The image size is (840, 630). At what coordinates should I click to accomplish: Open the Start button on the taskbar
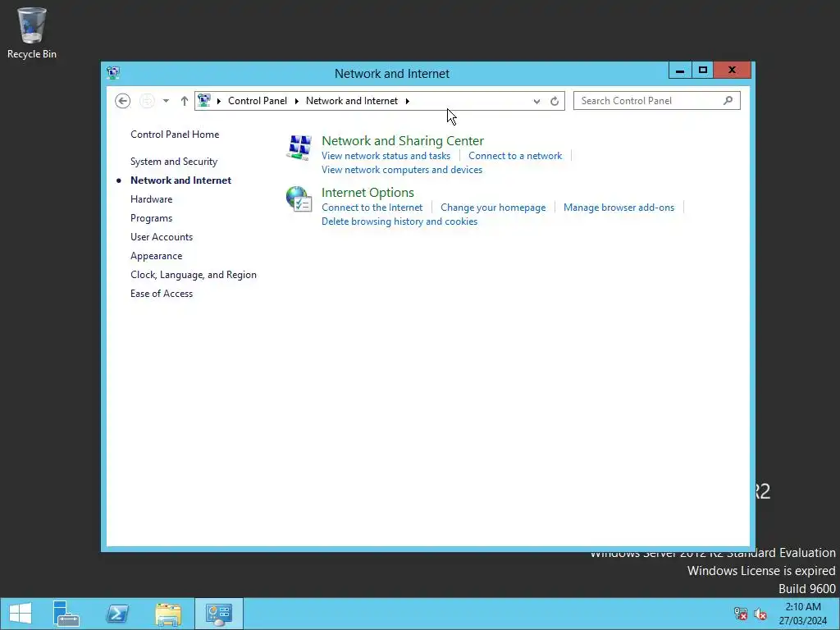pyautogui.click(x=21, y=614)
